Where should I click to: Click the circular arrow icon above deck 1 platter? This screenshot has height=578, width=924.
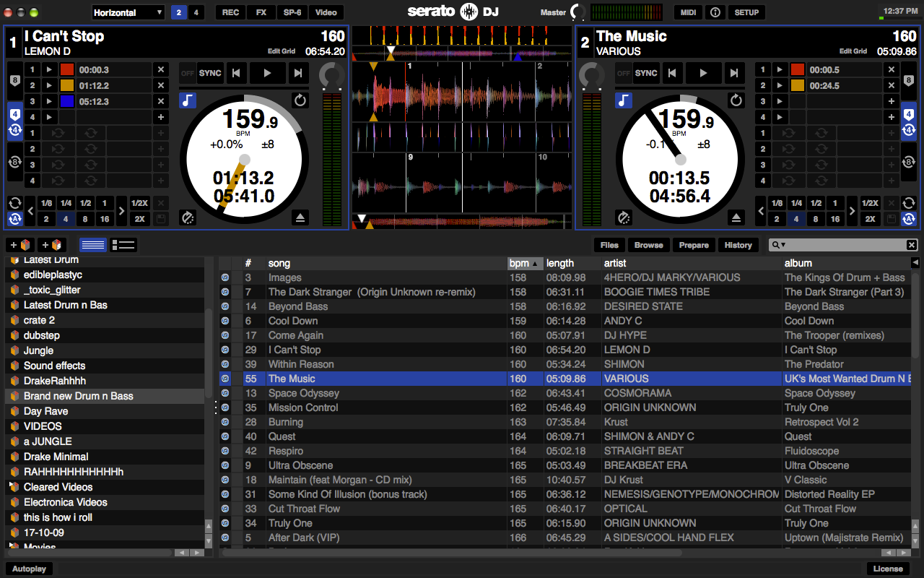(x=300, y=100)
